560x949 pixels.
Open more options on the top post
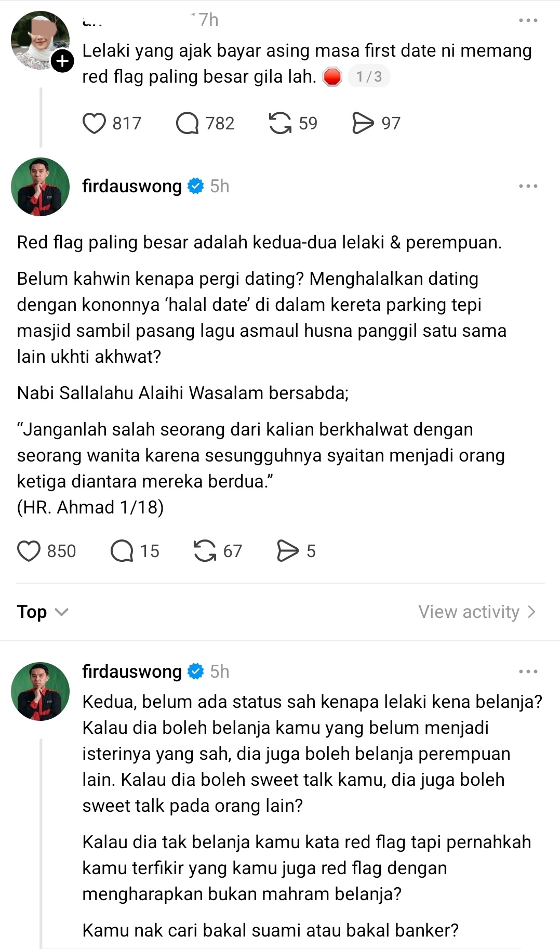coord(528,20)
